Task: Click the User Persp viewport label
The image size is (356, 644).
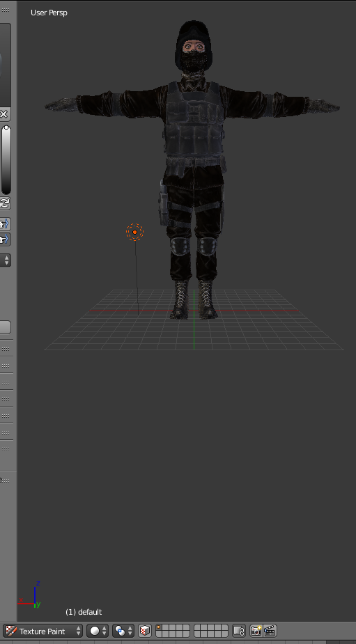Action: [x=49, y=13]
